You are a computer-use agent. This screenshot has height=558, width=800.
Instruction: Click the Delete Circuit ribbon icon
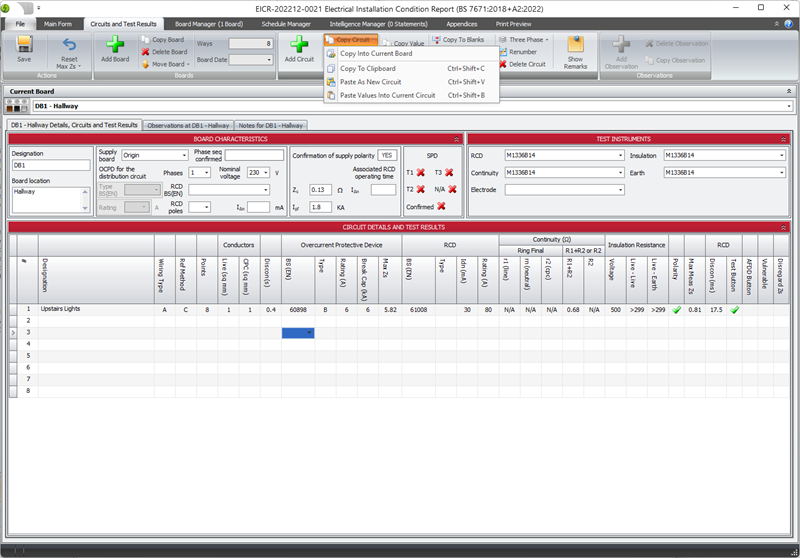(x=503, y=64)
